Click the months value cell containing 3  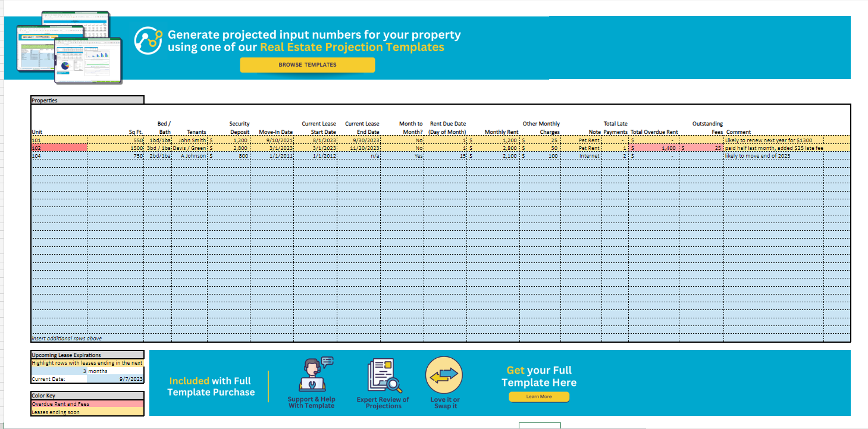coord(59,370)
